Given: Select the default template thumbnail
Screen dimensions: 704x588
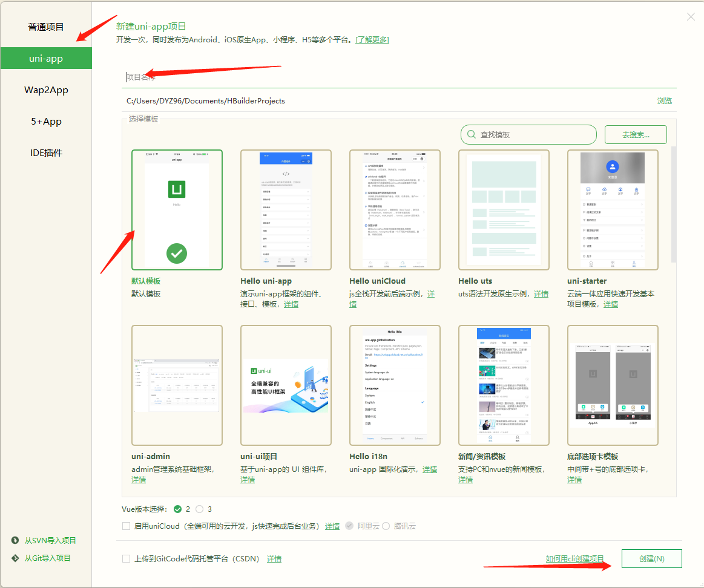Looking at the screenshot, I should click(177, 210).
